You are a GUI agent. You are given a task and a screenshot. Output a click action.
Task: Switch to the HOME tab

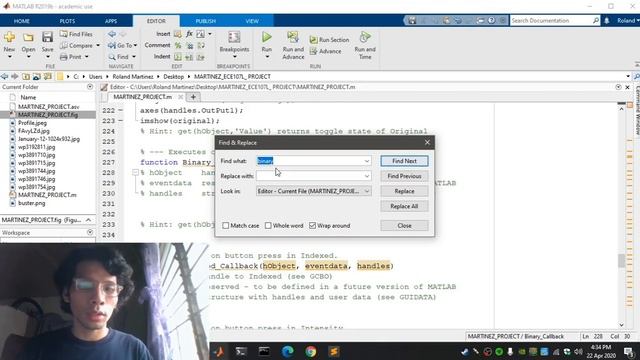click(x=22, y=21)
